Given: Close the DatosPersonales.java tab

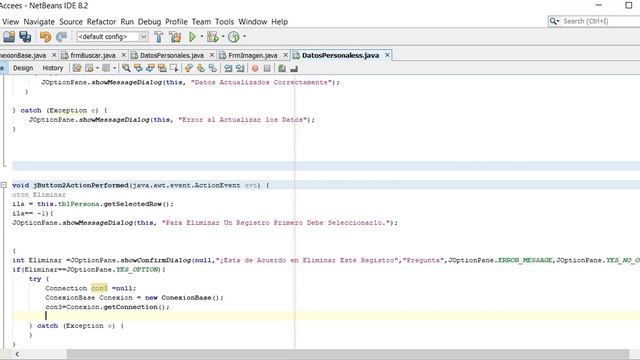Looking at the screenshot, I should point(212,55).
